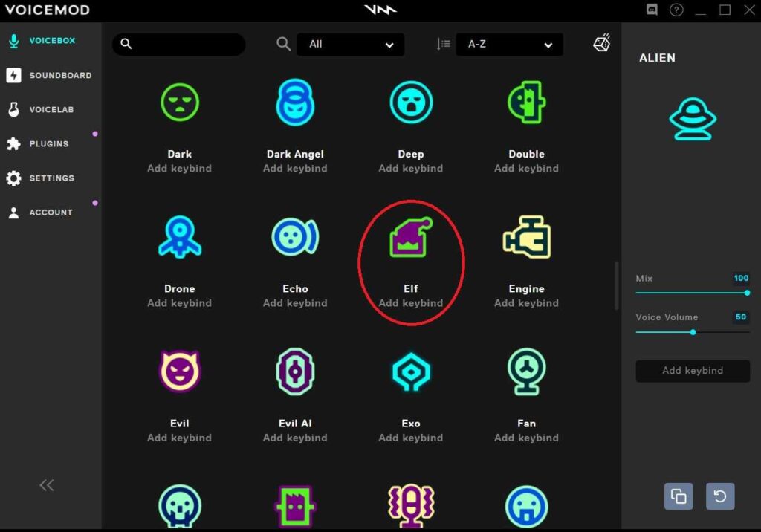Image resolution: width=761 pixels, height=532 pixels.
Task: Click the copy voice icon button
Action: pyautogui.click(x=679, y=496)
